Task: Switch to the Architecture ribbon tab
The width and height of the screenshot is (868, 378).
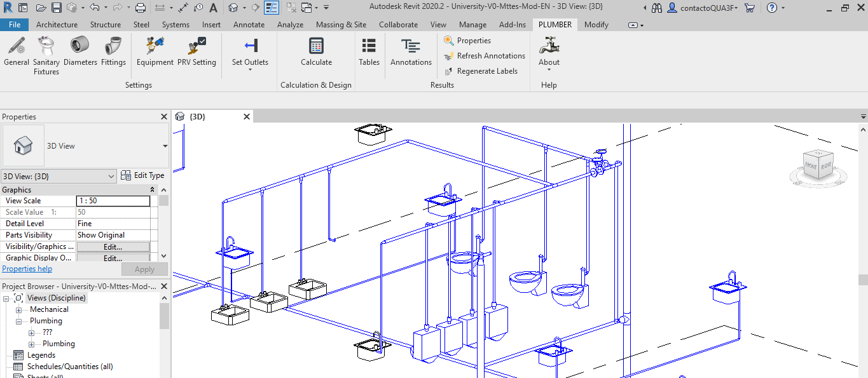Action: pos(57,25)
